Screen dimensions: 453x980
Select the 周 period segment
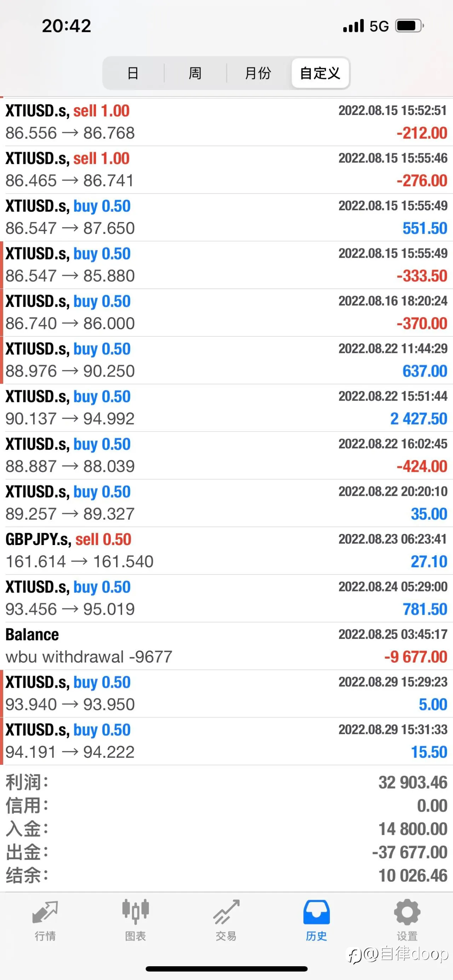pyautogui.click(x=195, y=73)
